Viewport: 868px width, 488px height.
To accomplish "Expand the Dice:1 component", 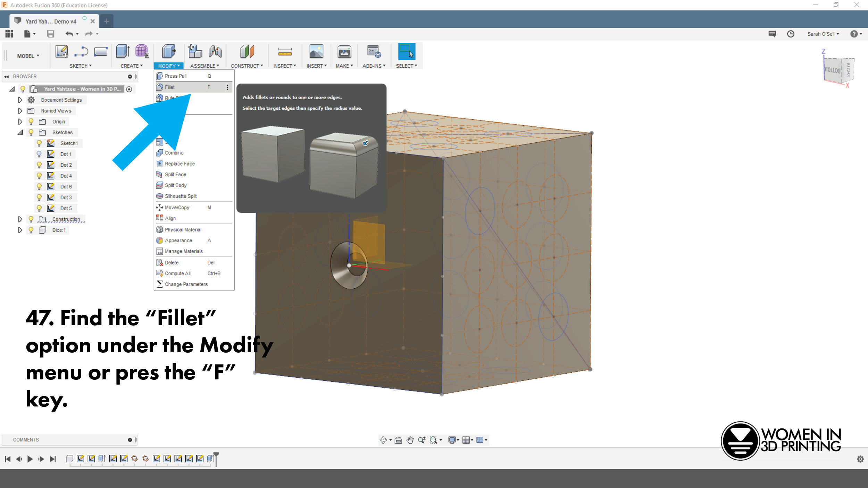I will tap(20, 230).
